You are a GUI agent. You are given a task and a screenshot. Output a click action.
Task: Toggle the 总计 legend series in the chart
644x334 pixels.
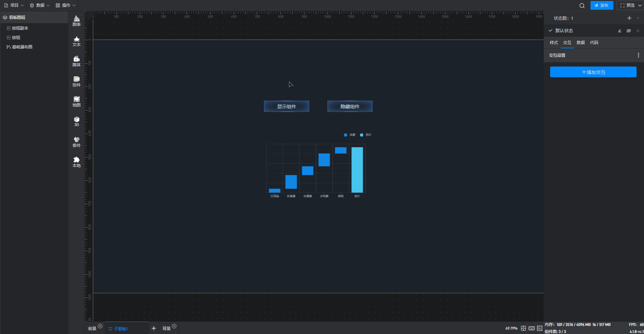[365, 135]
